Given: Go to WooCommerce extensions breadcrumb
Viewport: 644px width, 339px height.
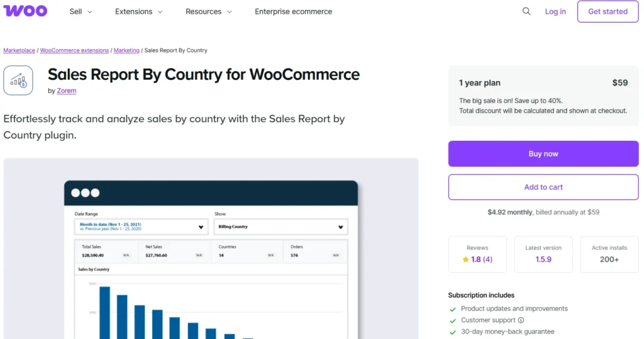Looking at the screenshot, I should click(74, 50).
